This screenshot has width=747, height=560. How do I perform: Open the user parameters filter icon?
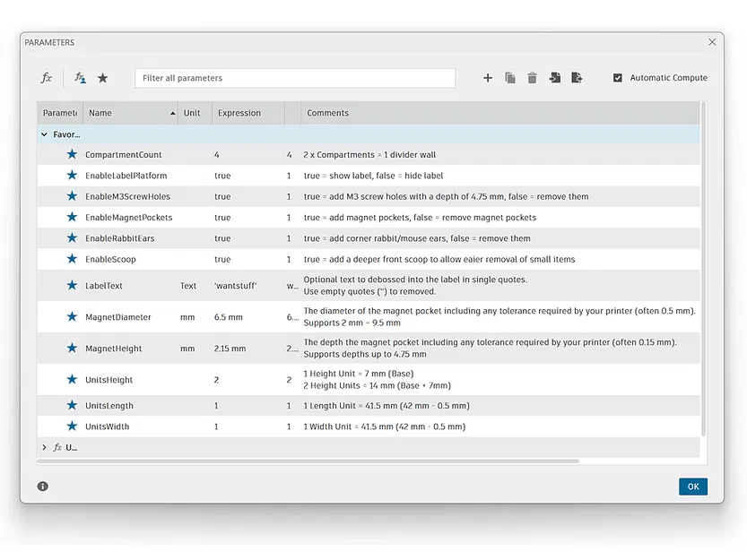79,78
